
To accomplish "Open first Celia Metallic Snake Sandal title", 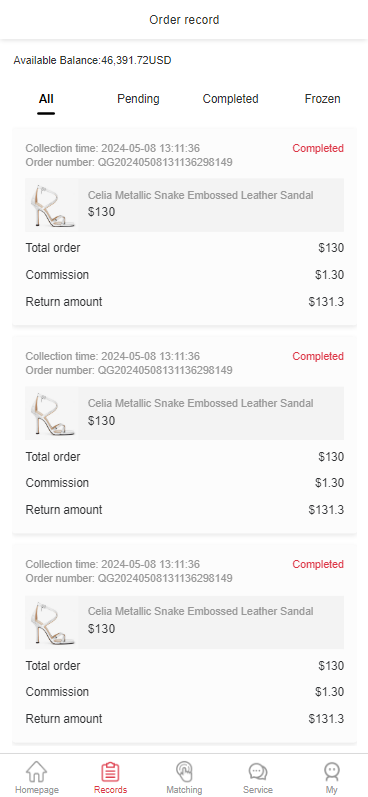I will [x=200, y=195].
